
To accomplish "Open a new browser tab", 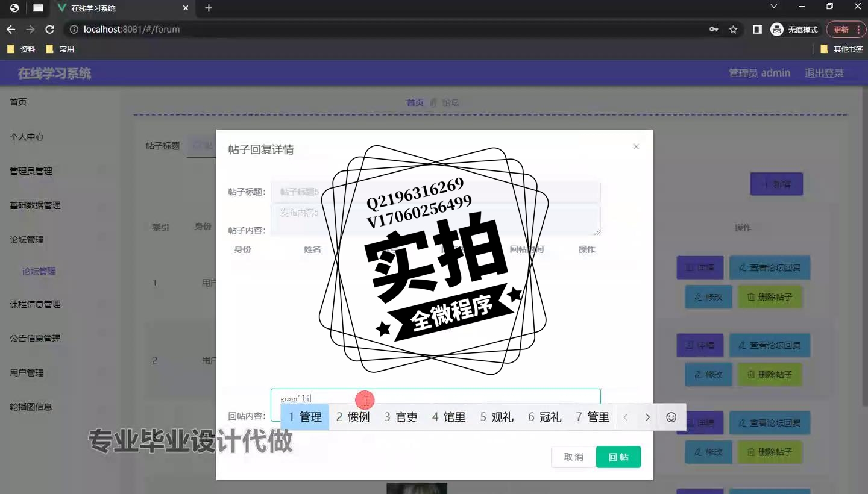I will 209,8.
